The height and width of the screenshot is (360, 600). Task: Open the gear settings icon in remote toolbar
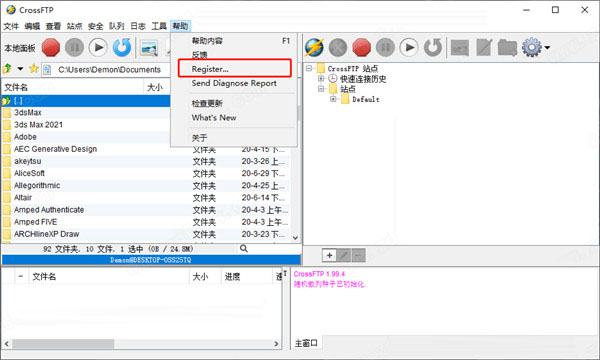click(532, 47)
